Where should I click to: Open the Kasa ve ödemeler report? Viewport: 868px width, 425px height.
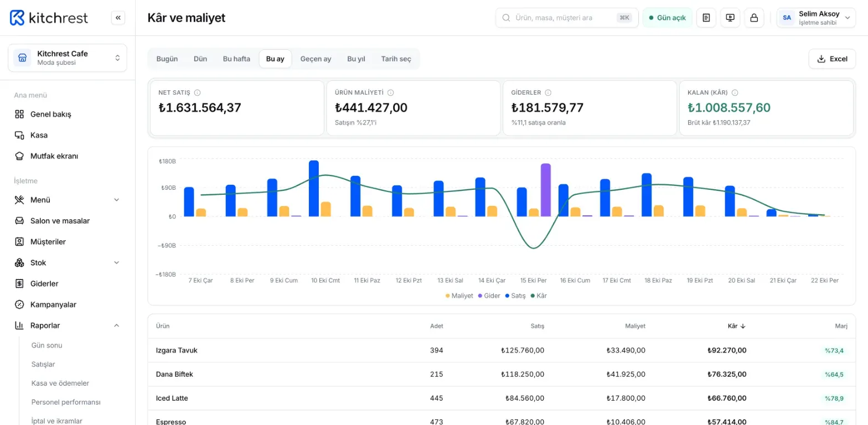[x=60, y=383]
